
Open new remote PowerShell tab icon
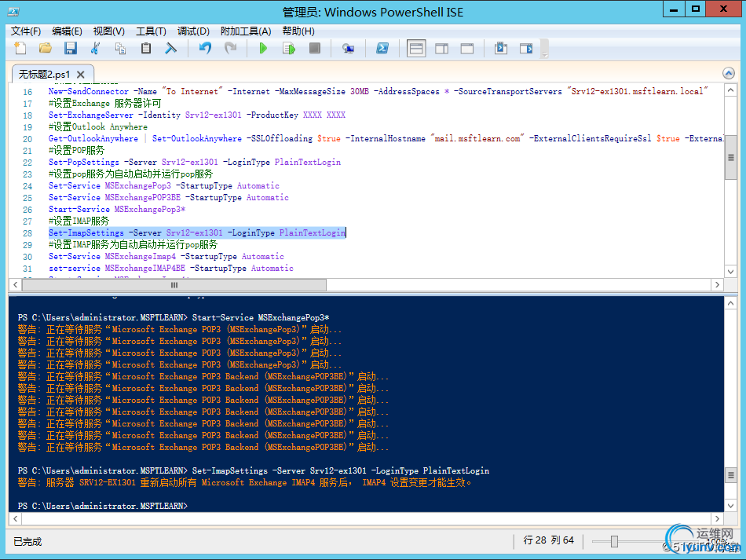tap(348, 48)
